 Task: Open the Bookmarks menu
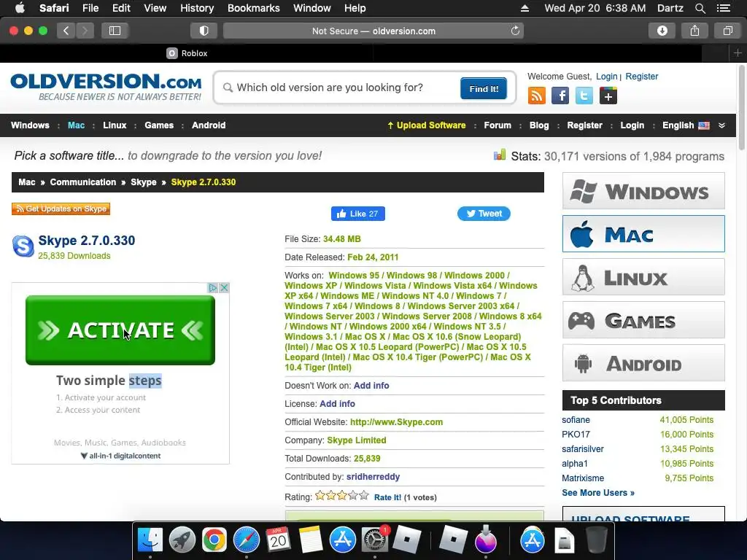point(253,8)
